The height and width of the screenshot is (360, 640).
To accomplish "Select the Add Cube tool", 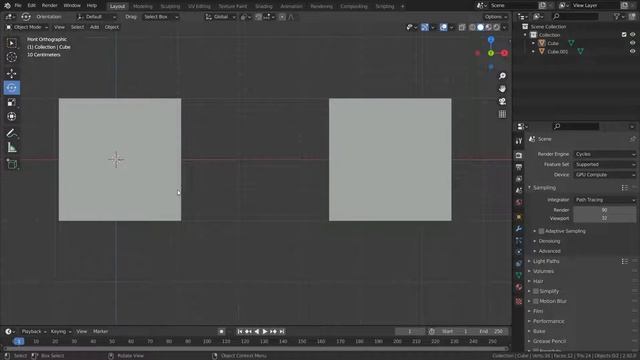I will pyautogui.click(x=11, y=164).
